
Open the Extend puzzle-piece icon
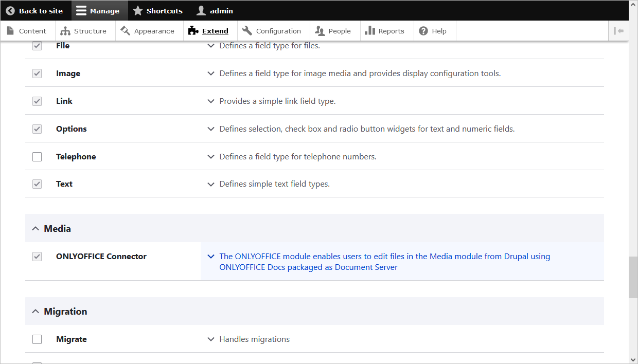(192, 30)
